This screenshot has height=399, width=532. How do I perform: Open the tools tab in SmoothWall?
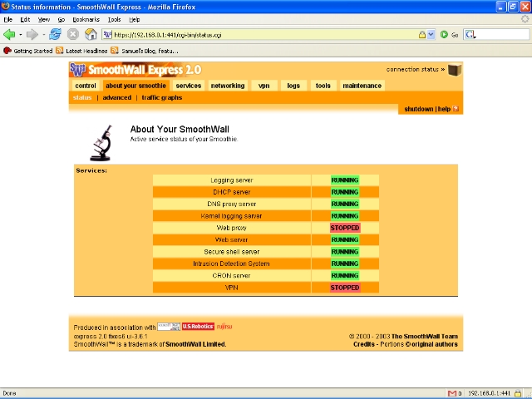click(323, 86)
